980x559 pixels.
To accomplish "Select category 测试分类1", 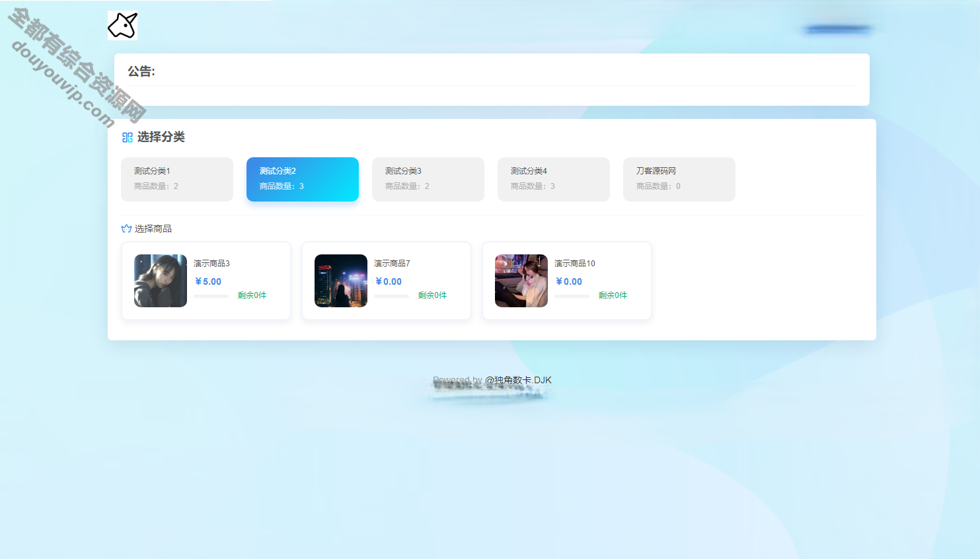I will pyautogui.click(x=177, y=179).
